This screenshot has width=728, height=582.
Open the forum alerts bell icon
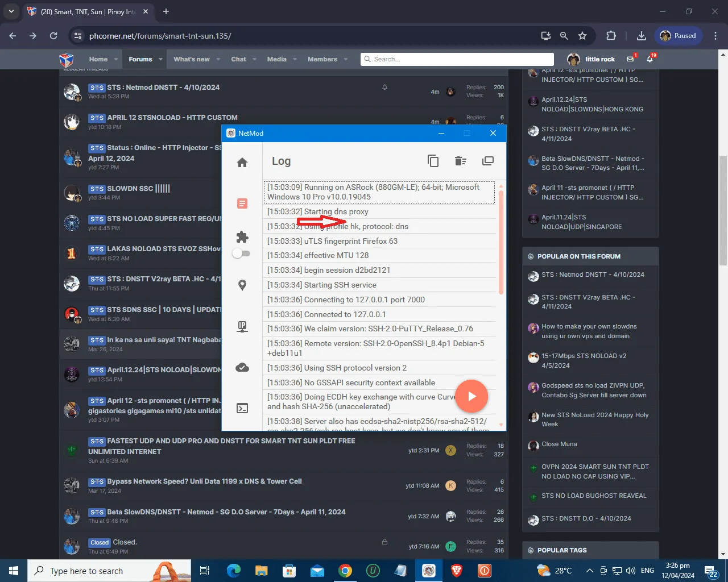tap(650, 59)
